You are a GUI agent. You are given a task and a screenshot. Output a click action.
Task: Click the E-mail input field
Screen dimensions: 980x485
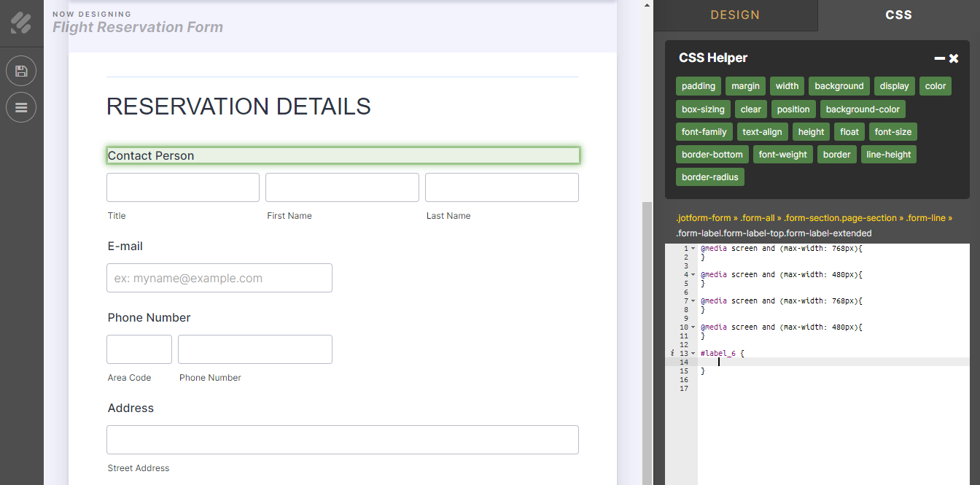click(x=219, y=278)
